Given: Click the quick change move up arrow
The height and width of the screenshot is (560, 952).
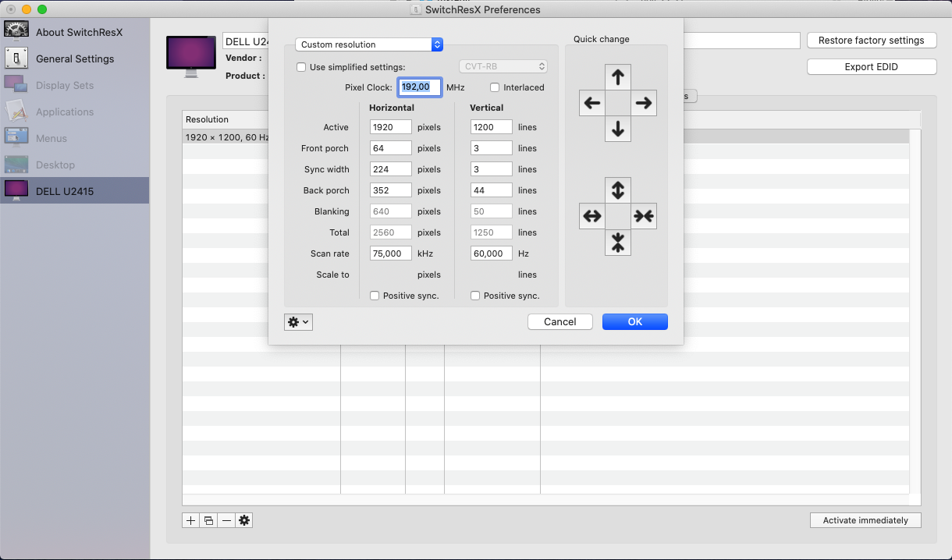Looking at the screenshot, I should click(x=618, y=76).
